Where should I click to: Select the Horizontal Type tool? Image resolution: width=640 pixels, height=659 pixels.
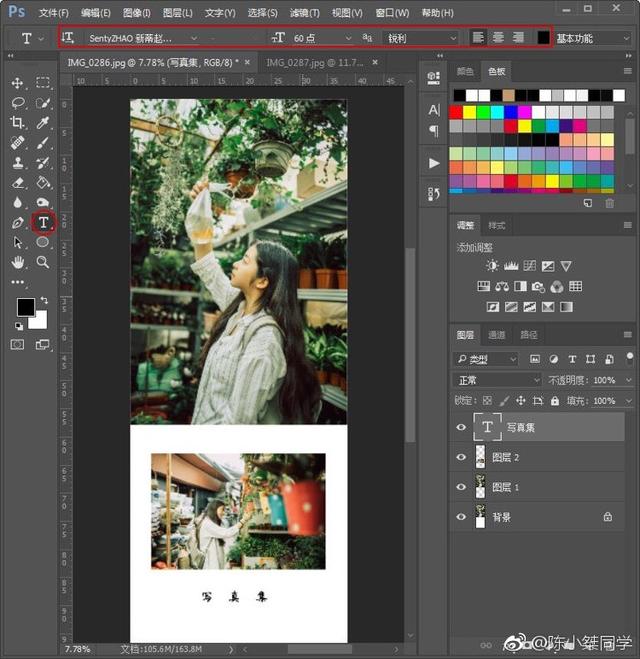click(43, 222)
